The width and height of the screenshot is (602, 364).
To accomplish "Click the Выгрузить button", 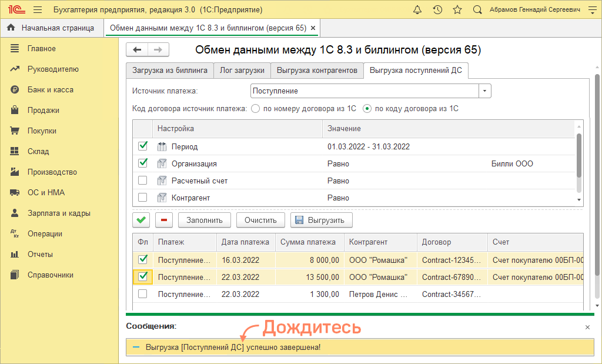I will click(322, 221).
